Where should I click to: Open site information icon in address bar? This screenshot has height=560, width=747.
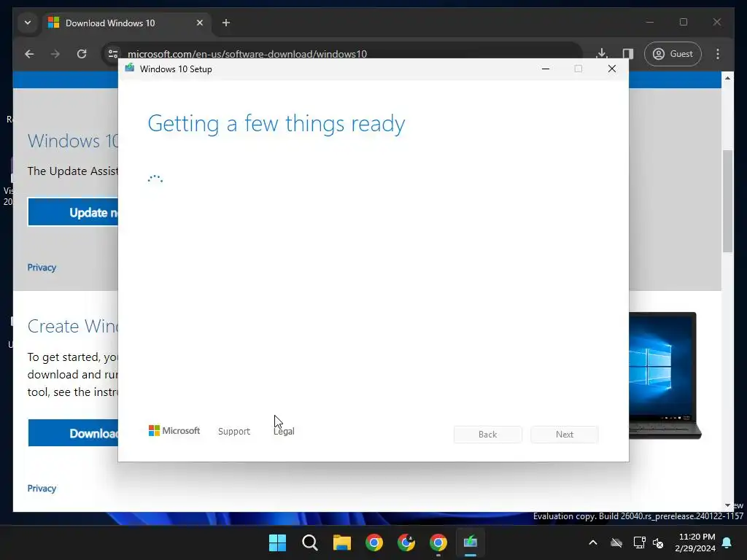click(113, 54)
